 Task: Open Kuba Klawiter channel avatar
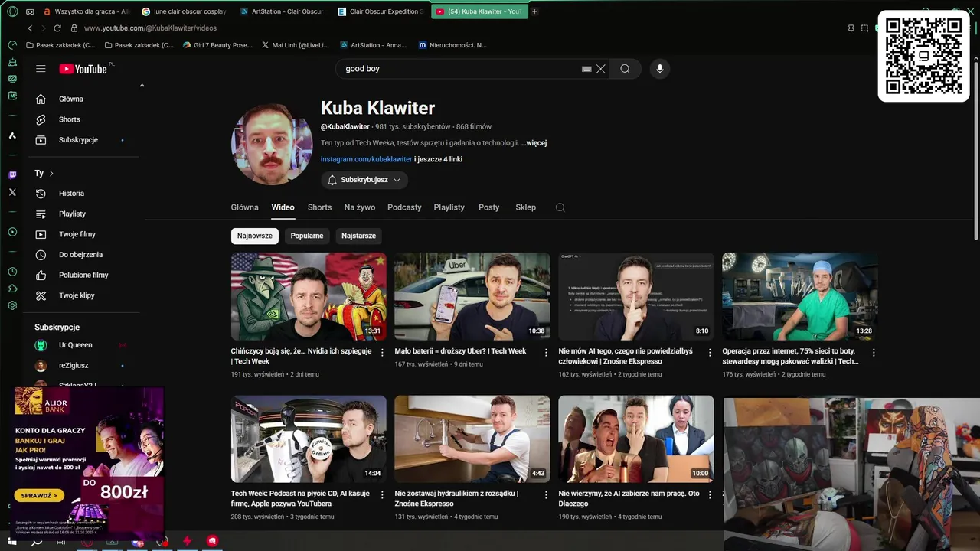click(272, 144)
